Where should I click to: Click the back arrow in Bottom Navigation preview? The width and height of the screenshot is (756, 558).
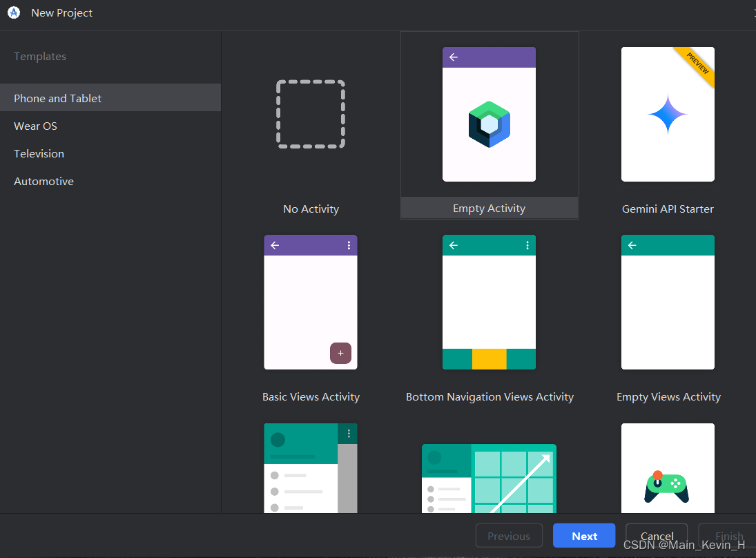453,245
